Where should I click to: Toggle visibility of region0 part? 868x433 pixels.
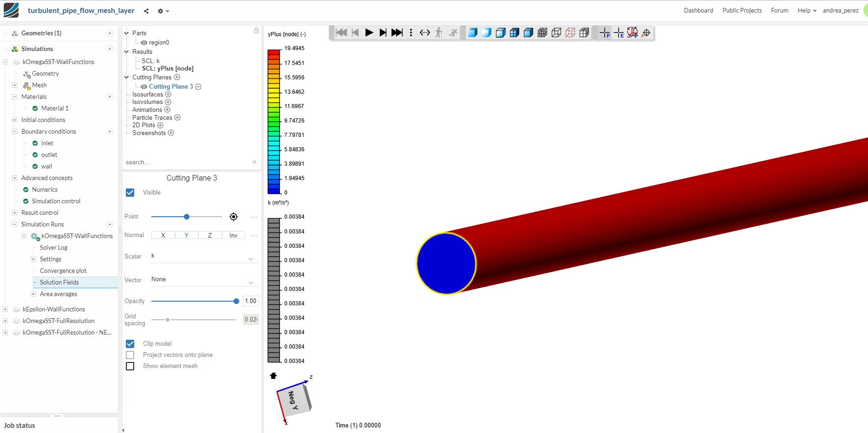click(x=144, y=43)
